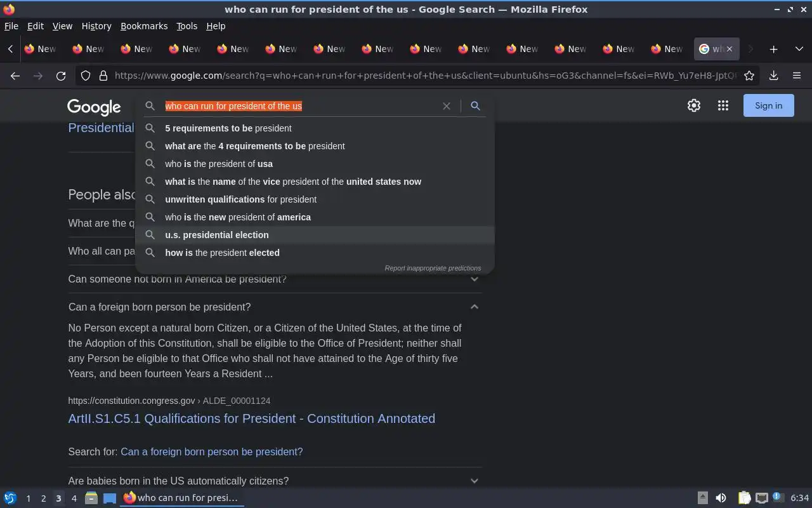Close the active Google search tab
812x508 pixels.
[729, 49]
